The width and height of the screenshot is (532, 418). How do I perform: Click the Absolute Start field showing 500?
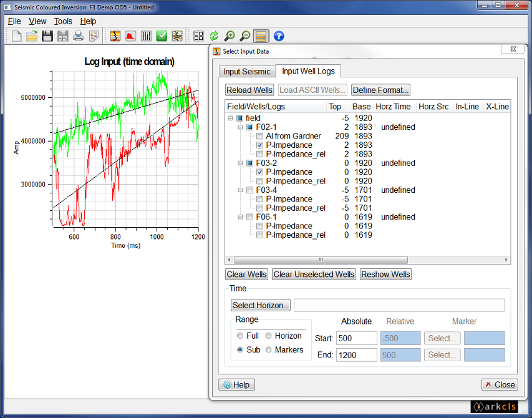point(357,338)
